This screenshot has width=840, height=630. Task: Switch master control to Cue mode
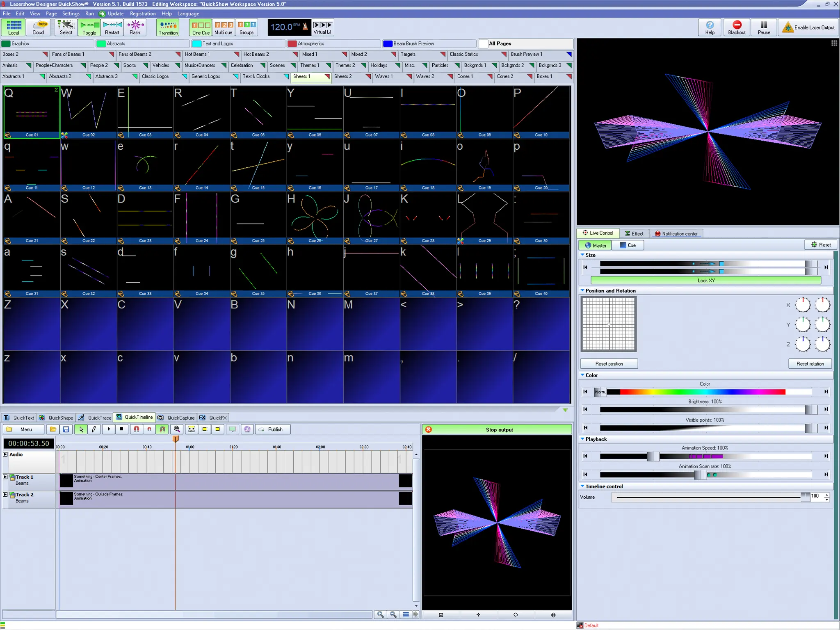coord(628,245)
